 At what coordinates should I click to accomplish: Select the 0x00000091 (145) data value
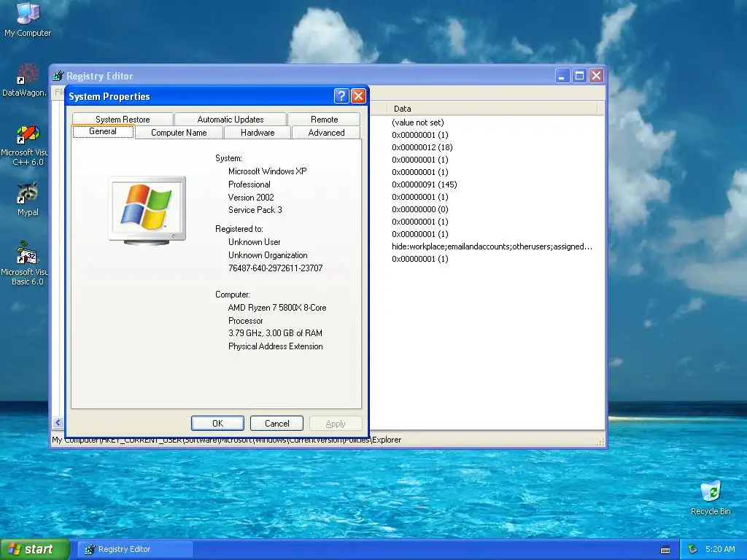[x=425, y=184]
